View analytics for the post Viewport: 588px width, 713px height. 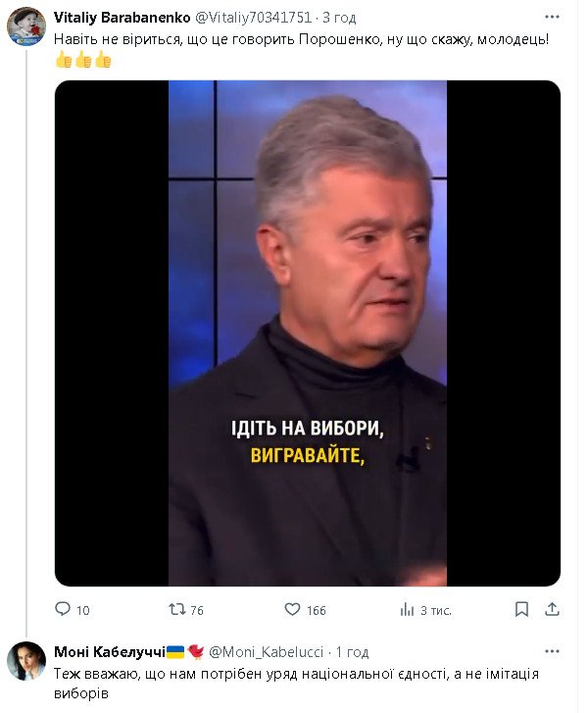click(407, 609)
